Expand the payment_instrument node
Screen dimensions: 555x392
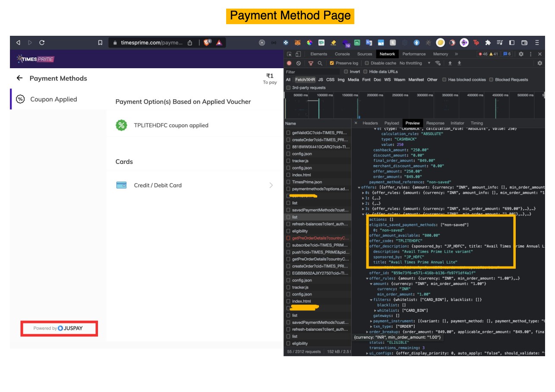[371, 321]
